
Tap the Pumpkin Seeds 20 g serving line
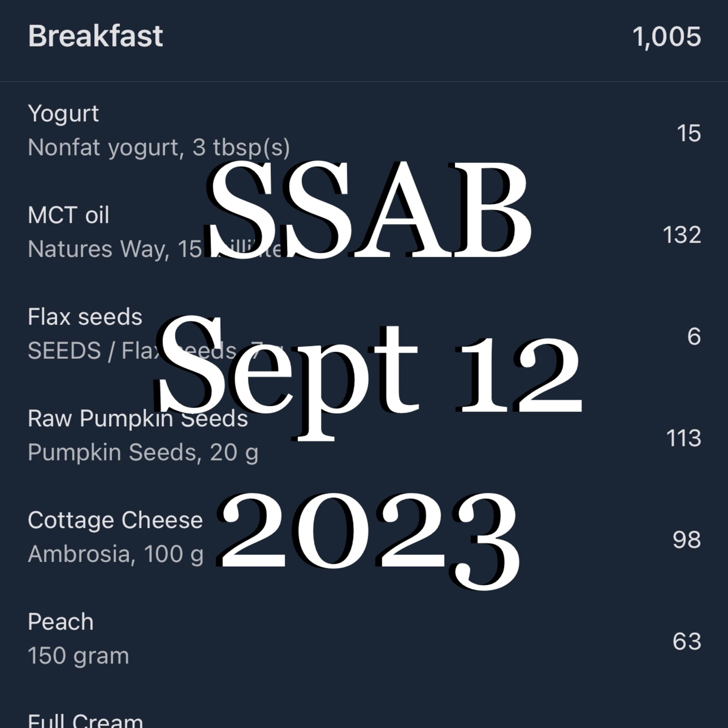(143, 453)
